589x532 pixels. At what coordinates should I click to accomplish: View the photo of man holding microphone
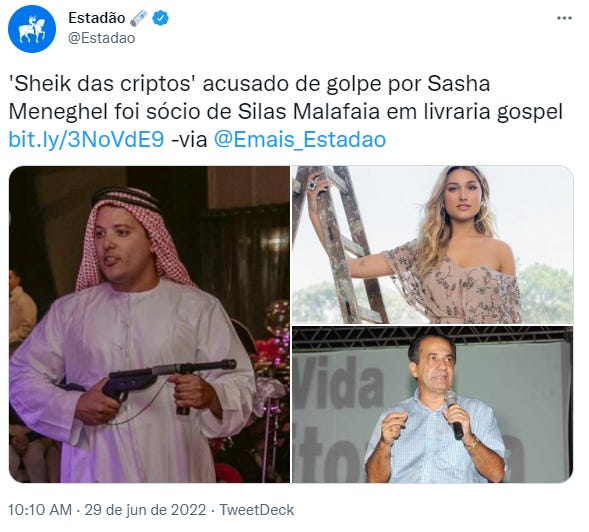(433, 405)
